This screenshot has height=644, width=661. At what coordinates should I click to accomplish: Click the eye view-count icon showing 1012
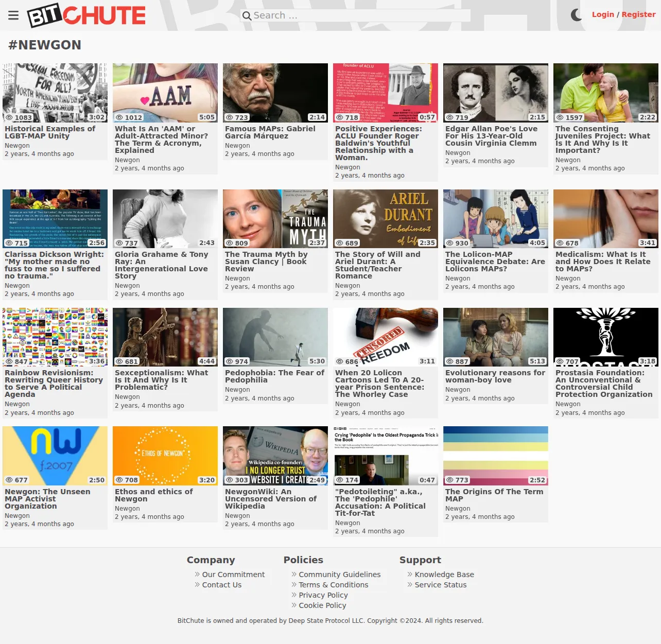point(119,117)
